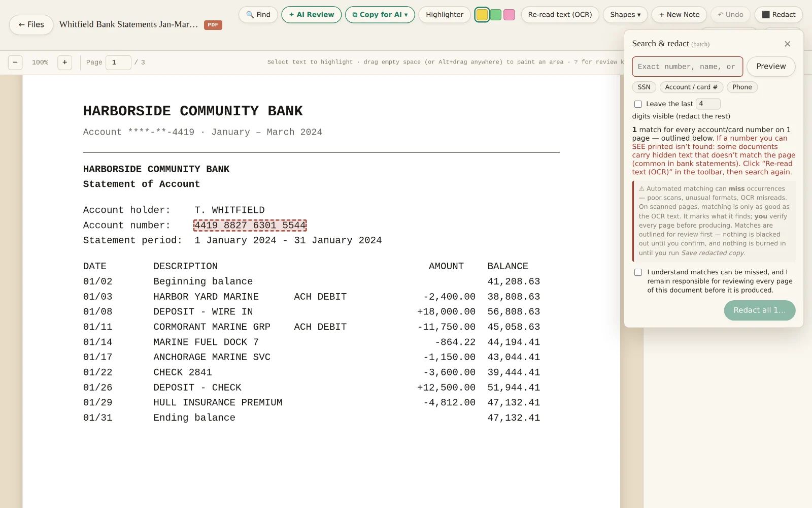Click the +18,000.00 amount
812x508 pixels.
coord(446,312)
